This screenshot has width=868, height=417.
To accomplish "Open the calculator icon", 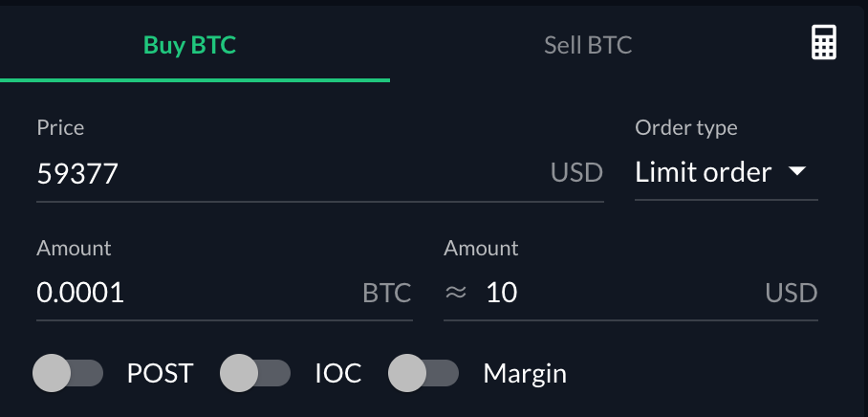I will point(824,43).
